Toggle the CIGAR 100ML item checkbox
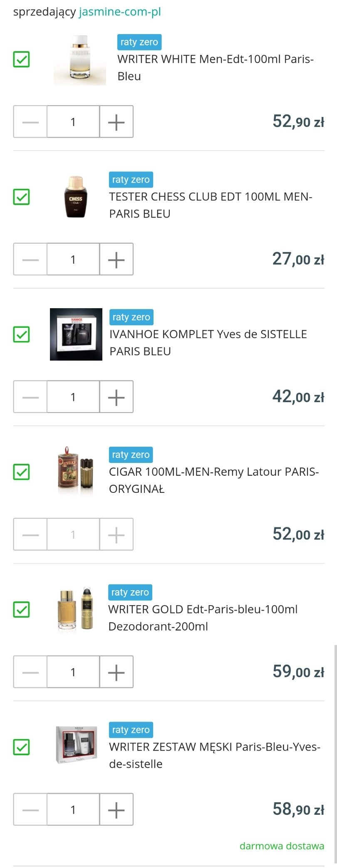 point(21,472)
